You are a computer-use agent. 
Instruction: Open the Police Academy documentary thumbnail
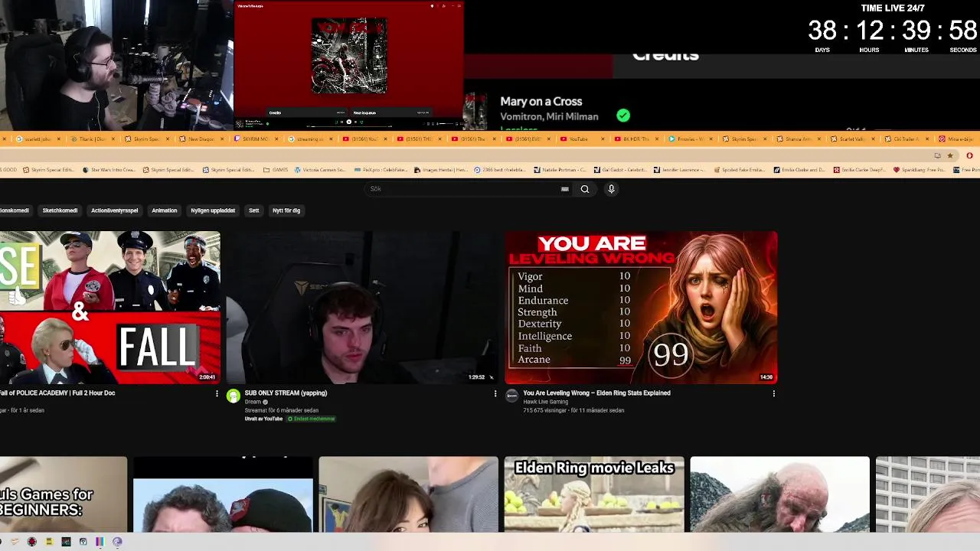coord(110,307)
